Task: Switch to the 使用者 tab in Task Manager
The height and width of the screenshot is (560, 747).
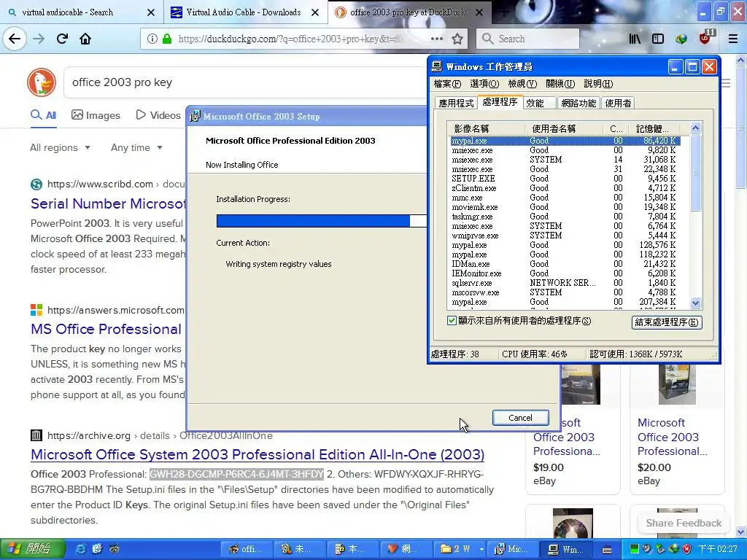Action: tap(618, 103)
